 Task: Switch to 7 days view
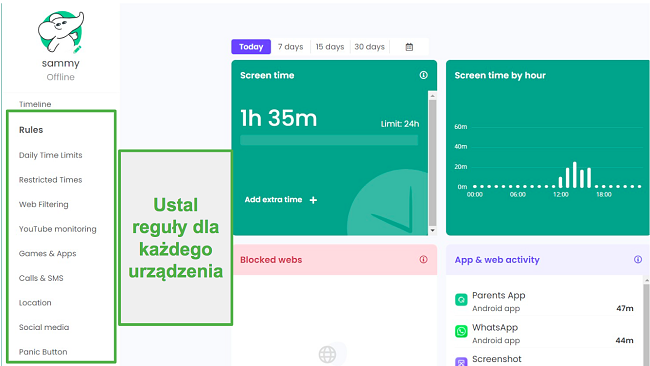point(290,47)
